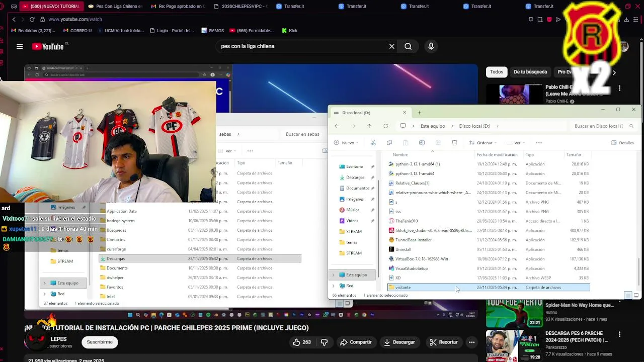The width and height of the screenshot is (644, 362).
Task: Open the VirtualBox-7.0.18-162988-Win file
Action: pyautogui.click(x=421, y=259)
